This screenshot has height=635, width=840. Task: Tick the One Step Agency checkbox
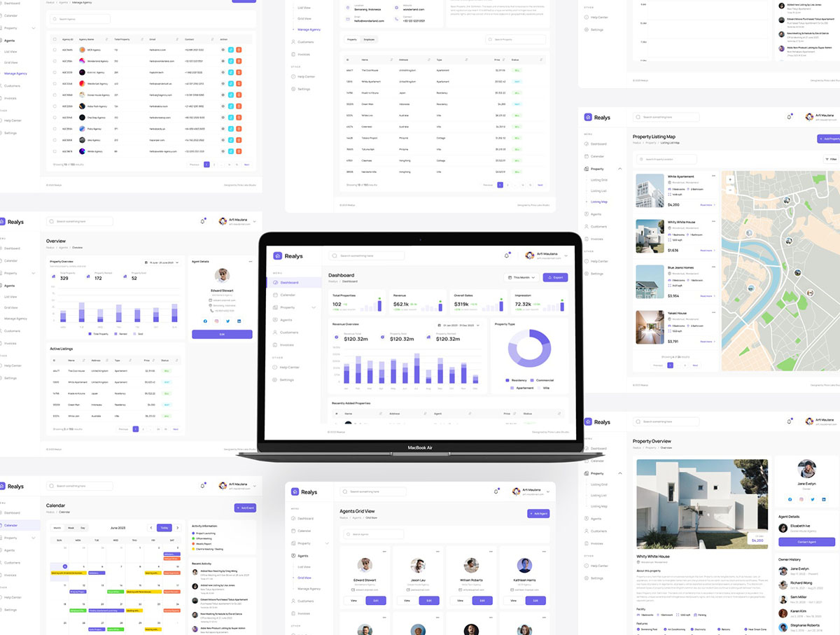55,117
